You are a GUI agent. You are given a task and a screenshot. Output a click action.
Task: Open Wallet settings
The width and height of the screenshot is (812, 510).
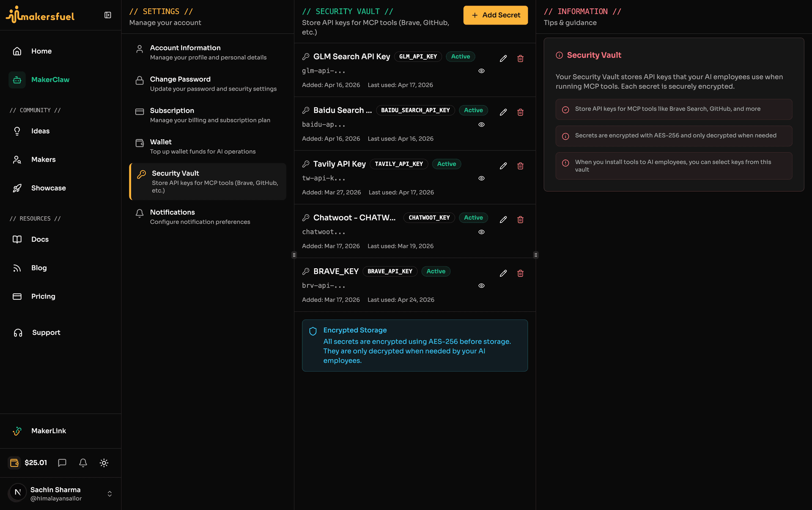[208, 146]
